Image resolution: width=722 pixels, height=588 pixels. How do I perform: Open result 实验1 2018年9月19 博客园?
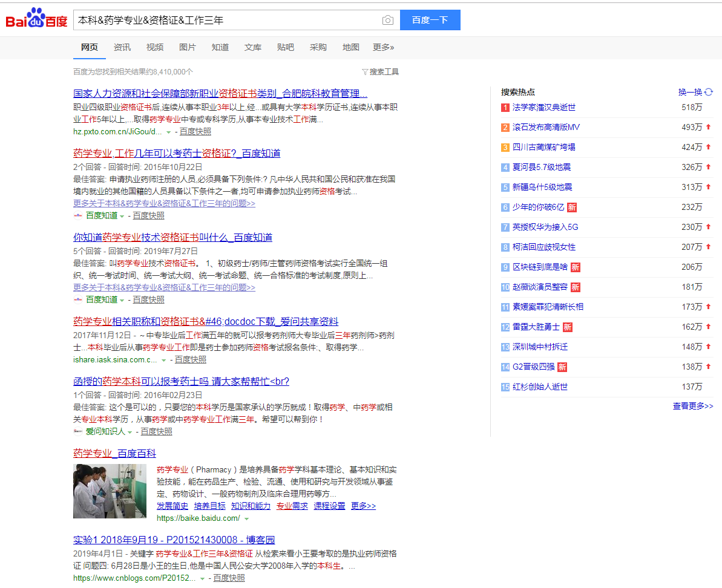pyautogui.click(x=174, y=540)
